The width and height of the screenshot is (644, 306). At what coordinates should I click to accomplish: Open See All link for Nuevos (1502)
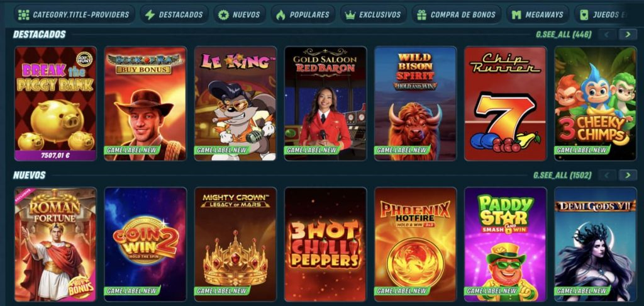(x=562, y=175)
